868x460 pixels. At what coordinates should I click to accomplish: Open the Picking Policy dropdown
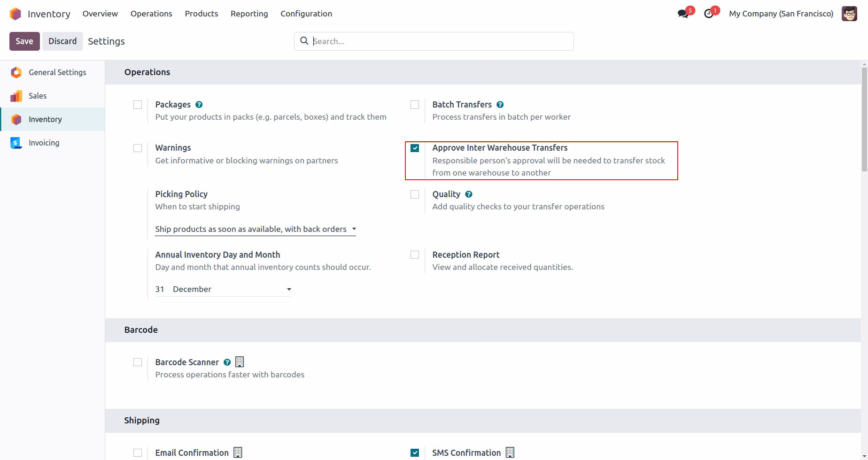coord(256,229)
